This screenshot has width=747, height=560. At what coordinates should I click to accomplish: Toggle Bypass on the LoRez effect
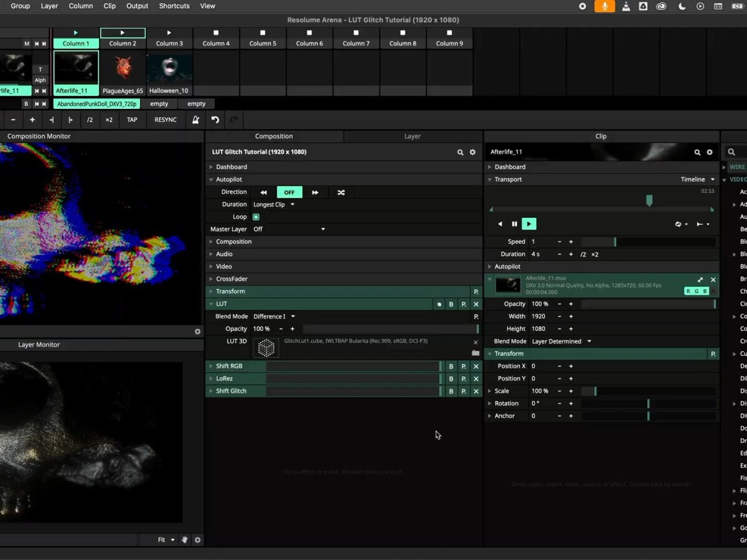click(x=451, y=379)
